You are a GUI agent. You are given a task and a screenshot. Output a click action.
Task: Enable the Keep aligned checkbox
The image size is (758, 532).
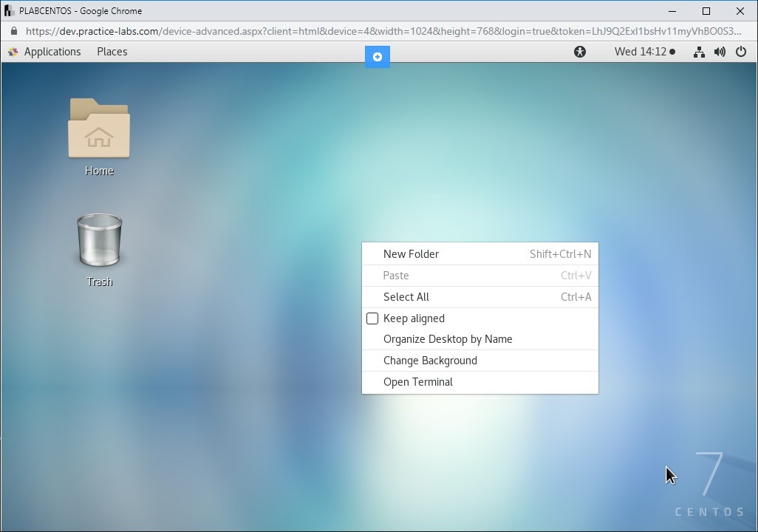coord(372,318)
